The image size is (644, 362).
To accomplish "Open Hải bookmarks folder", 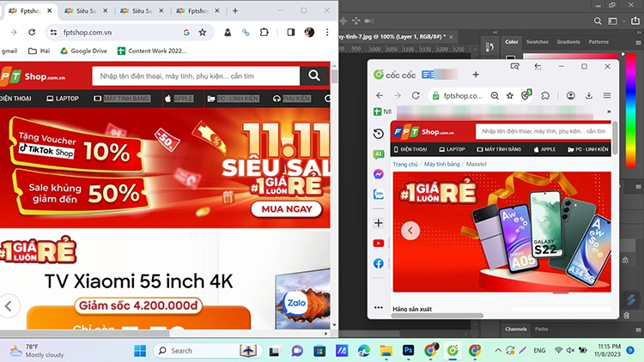I will pyautogui.click(x=39, y=51).
